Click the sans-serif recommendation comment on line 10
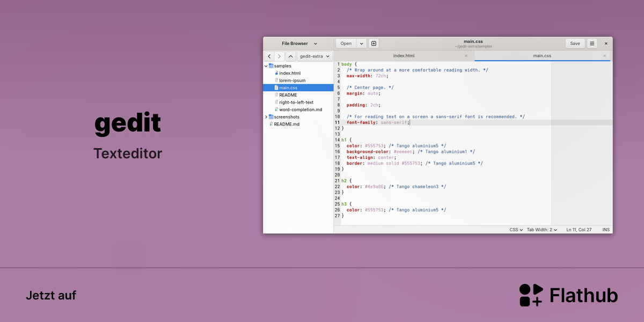Screen dimensions: 644x322 [x=436, y=116]
